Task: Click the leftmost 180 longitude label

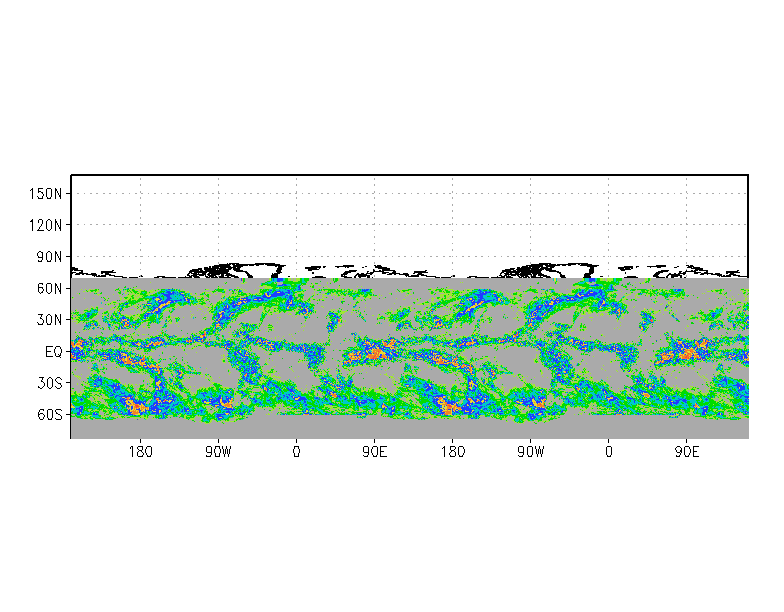Action: (140, 452)
